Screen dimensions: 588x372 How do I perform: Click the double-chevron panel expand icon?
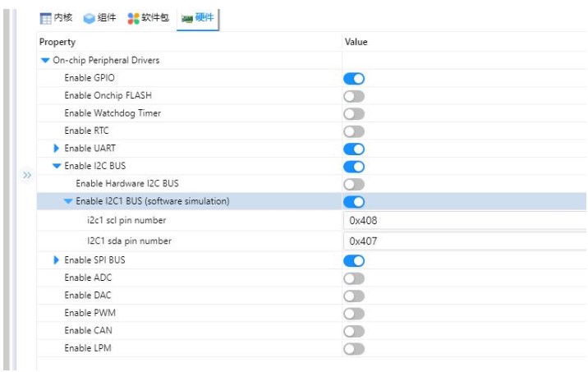(x=26, y=175)
